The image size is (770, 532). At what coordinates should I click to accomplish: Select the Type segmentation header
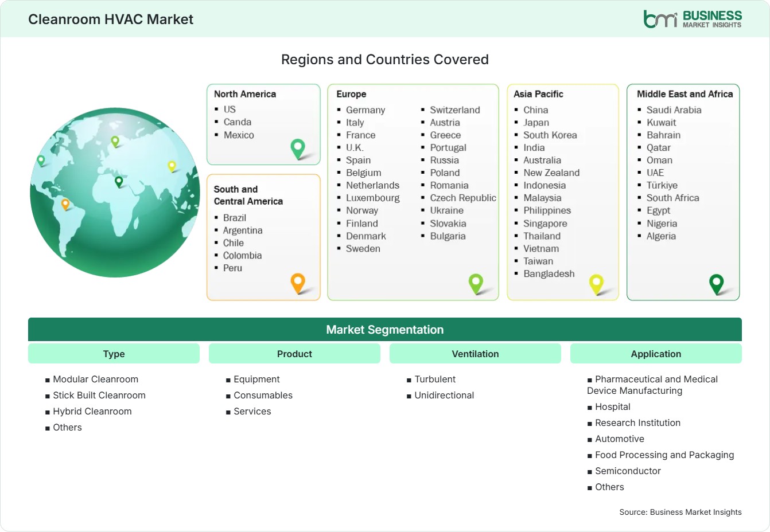(x=114, y=354)
